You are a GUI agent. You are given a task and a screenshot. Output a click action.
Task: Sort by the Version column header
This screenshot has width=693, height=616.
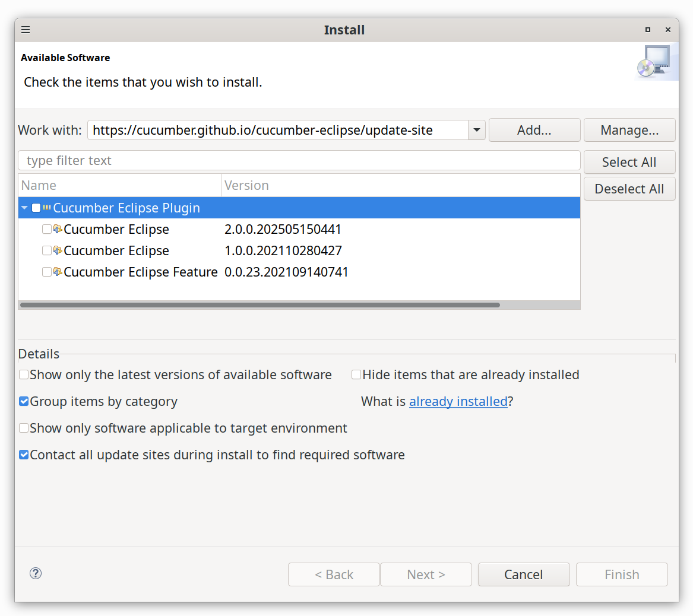[x=401, y=185]
